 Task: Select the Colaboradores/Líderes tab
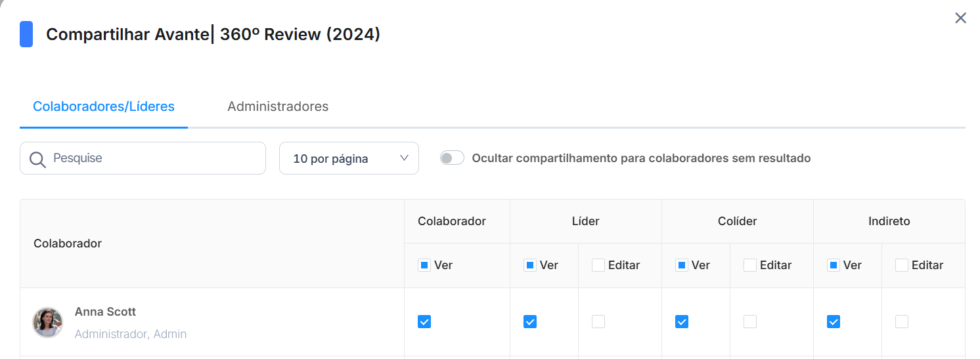click(104, 106)
